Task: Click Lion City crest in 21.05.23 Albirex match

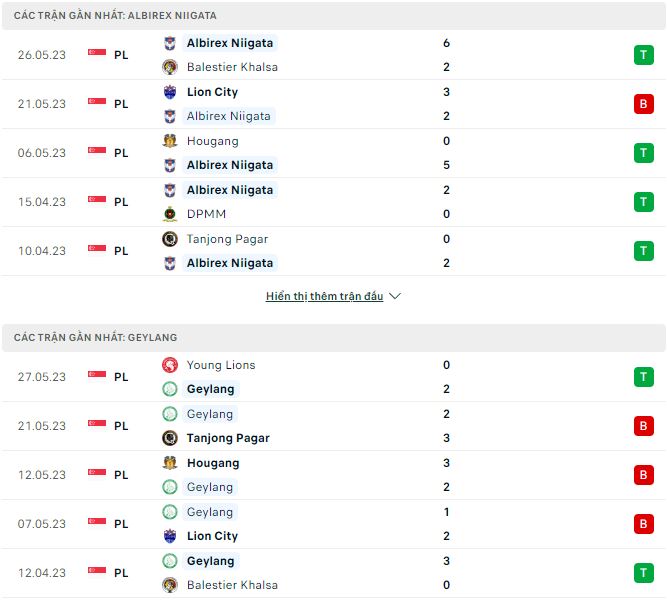Action: [170, 92]
